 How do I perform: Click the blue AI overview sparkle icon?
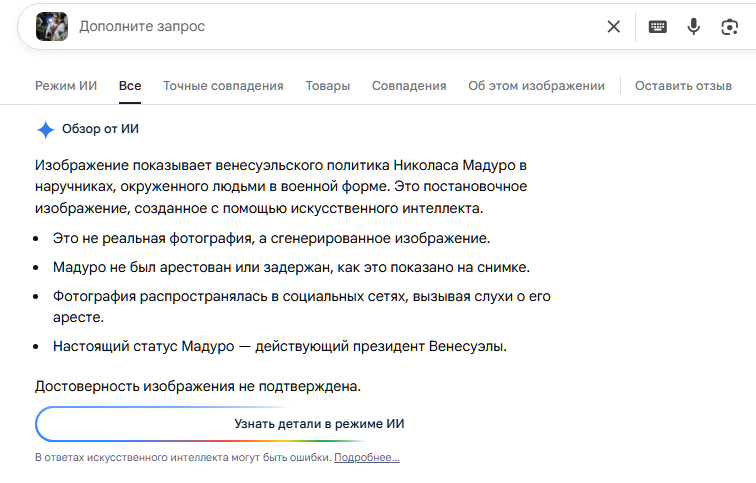click(45, 129)
